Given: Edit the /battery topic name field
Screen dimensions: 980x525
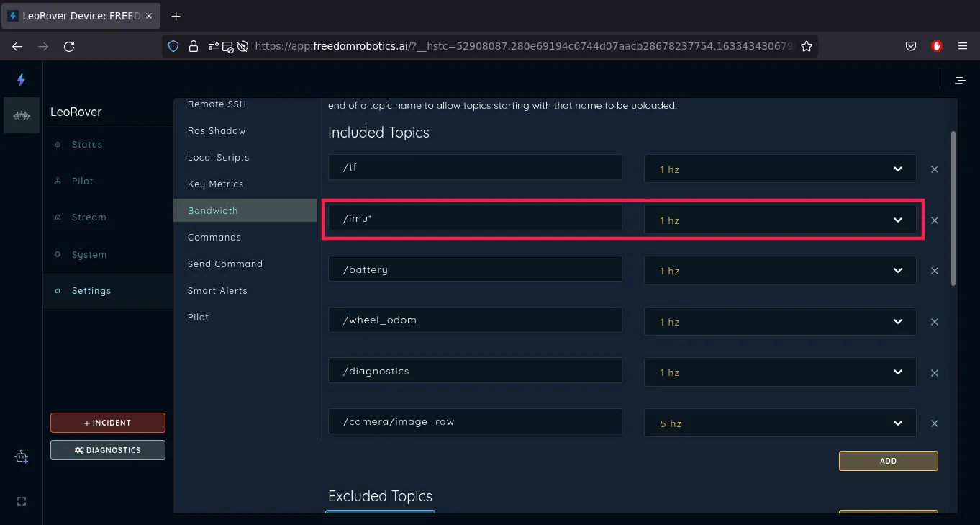Looking at the screenshot, I should pos(475,269).
